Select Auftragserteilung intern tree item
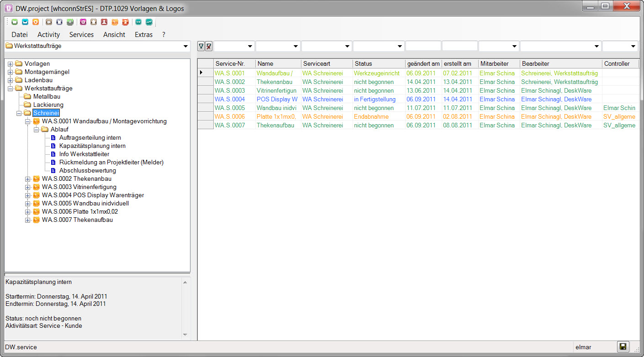This screenshot has width=644, height=357. tap(90, 138)
